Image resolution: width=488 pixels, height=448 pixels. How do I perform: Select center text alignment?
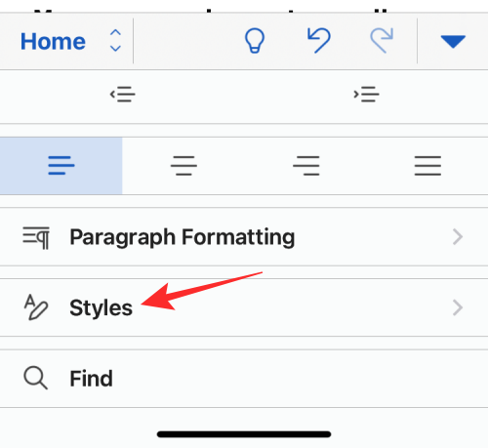pyautogui.click(x=183, y=166)
